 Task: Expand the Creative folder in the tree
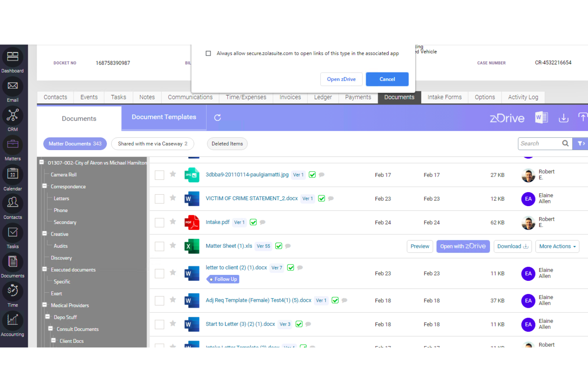click(44, 234)
